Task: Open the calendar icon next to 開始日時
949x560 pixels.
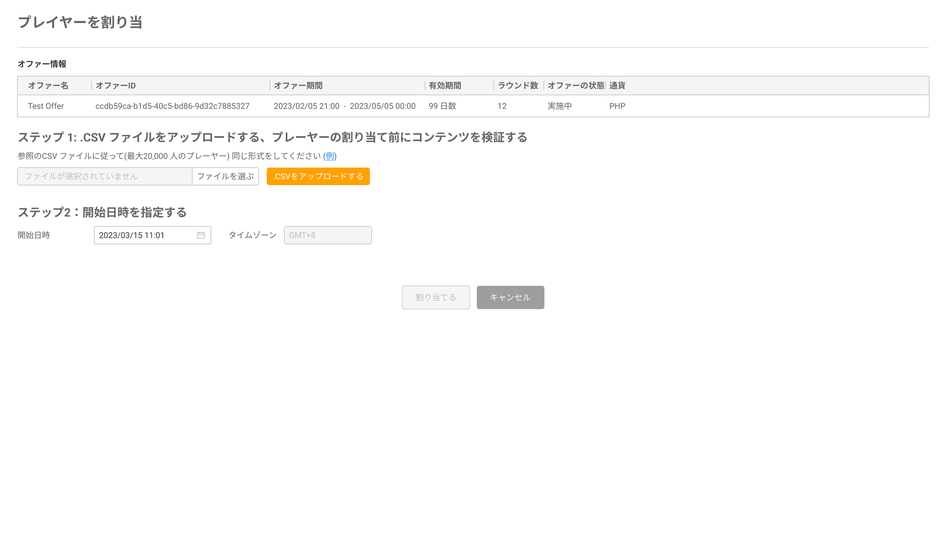Action: [x=201, y=235]
